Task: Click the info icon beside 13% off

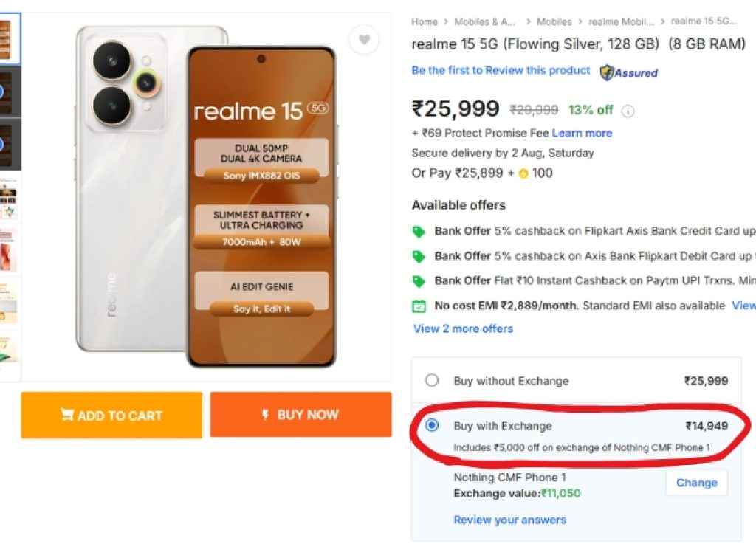Action: [628, 109]
